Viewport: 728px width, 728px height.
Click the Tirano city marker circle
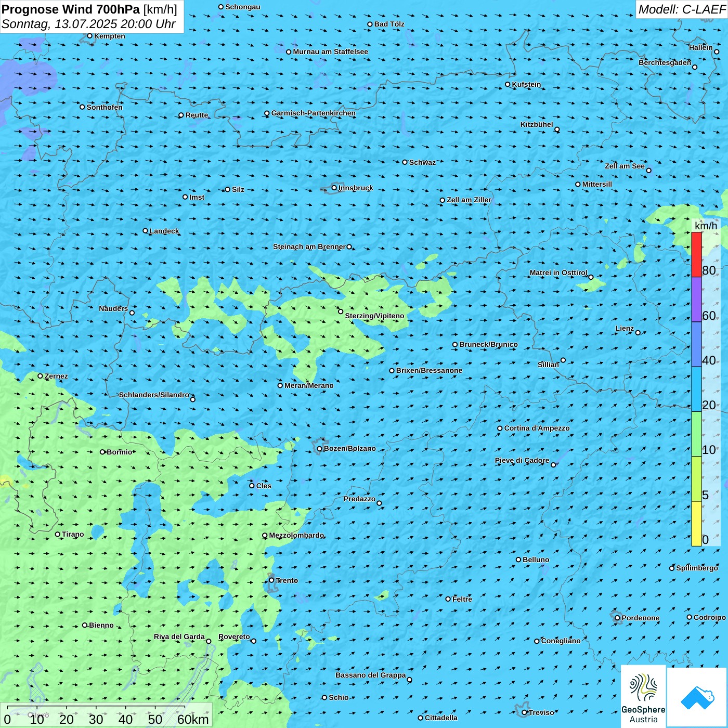point(58,534)
